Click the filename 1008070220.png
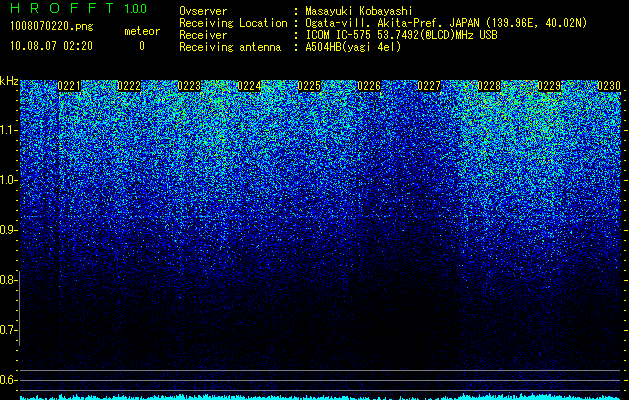The width and height of the screenshot is (629, 400). point(52,26)
